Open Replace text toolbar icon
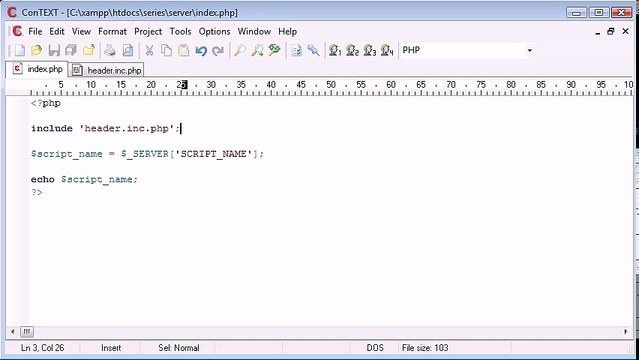The height and width of the screenshot is (360, 639). tap(275, 51)
